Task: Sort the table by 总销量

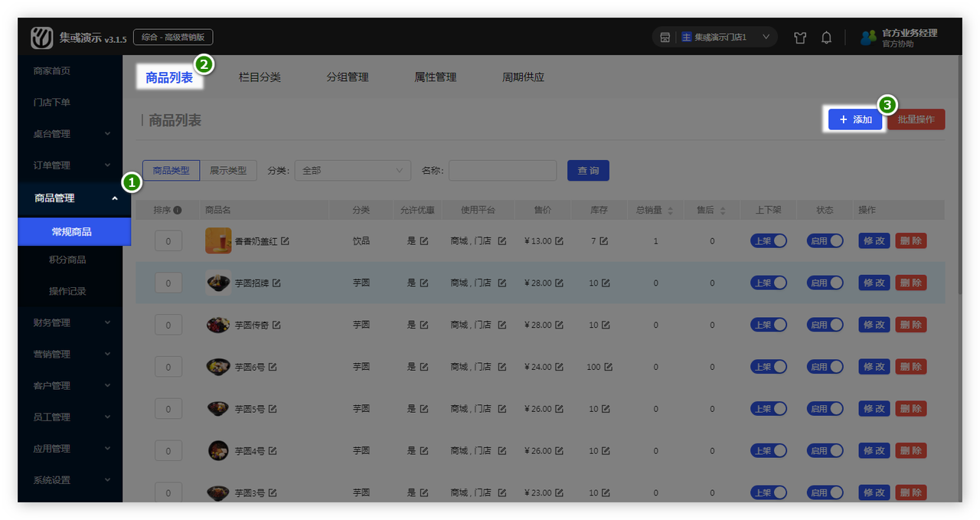Action: coord(671,211)
